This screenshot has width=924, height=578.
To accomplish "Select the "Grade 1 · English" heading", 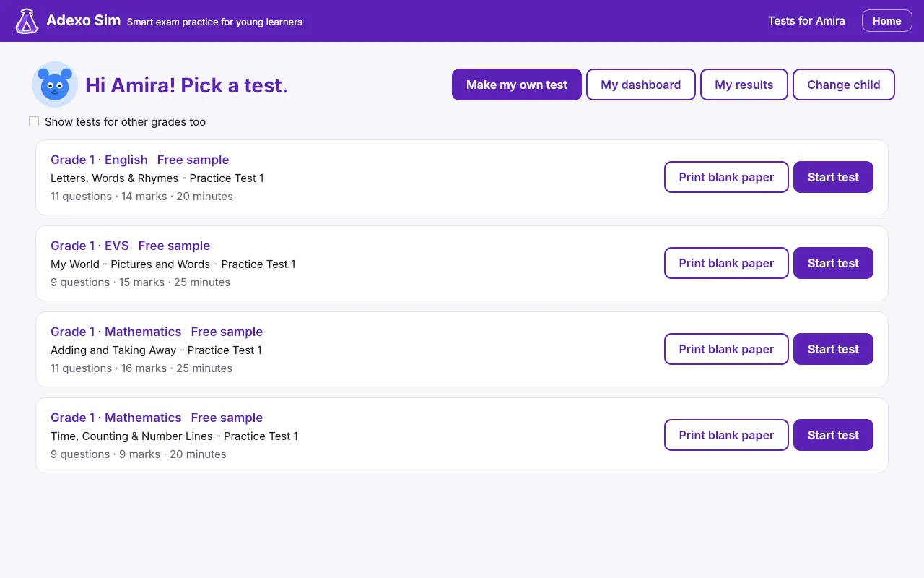I will click(99, 160).
